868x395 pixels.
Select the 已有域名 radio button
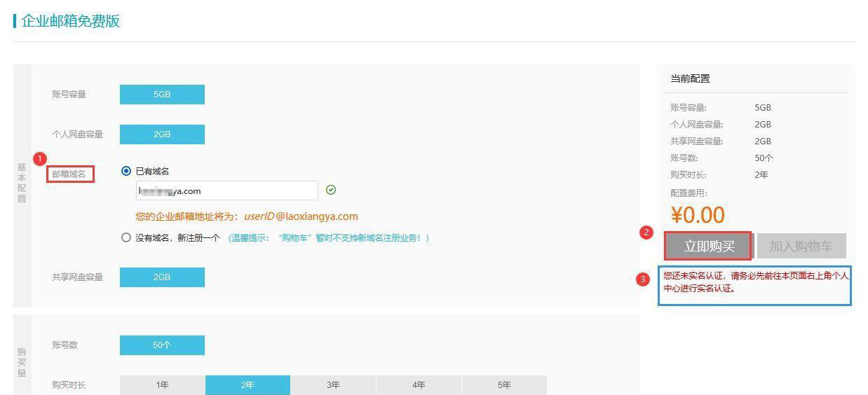pos(126,171)
